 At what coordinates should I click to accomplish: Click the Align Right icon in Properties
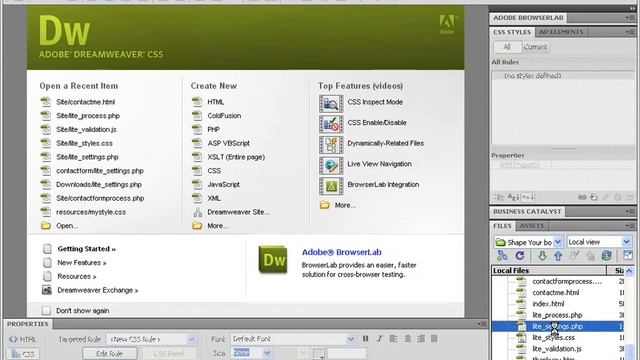[421, 338]
